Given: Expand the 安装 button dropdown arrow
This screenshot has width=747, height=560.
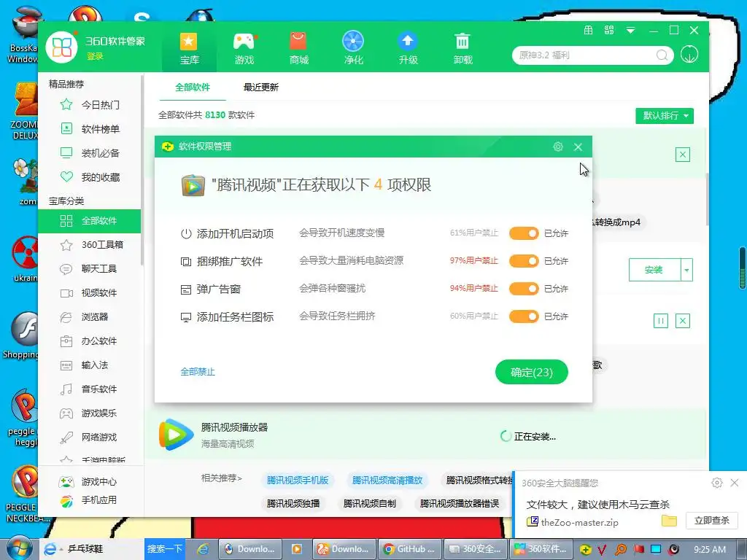Looking at the screenshot, I should click(686, 270).
